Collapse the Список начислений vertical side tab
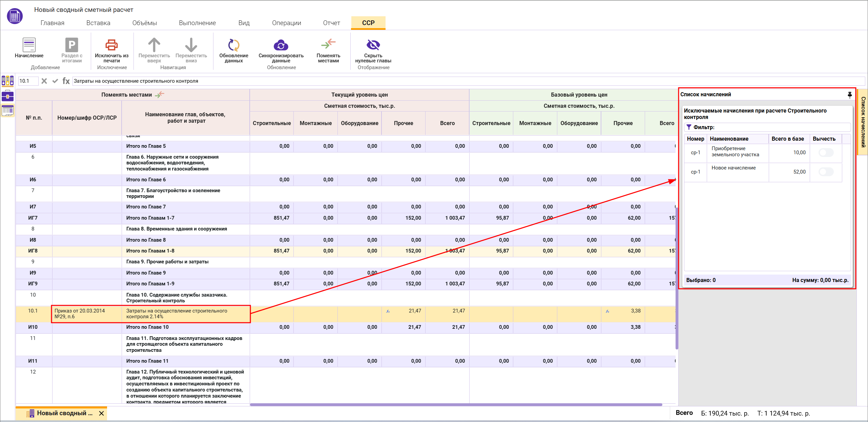 pyautogui.click(x=863, y=122)
